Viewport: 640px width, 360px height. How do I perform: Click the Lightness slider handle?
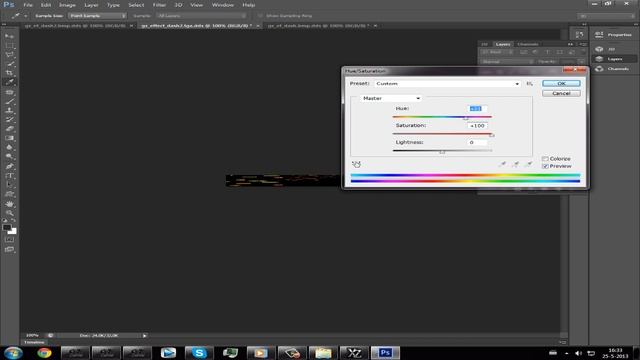(x=442, y=152)
